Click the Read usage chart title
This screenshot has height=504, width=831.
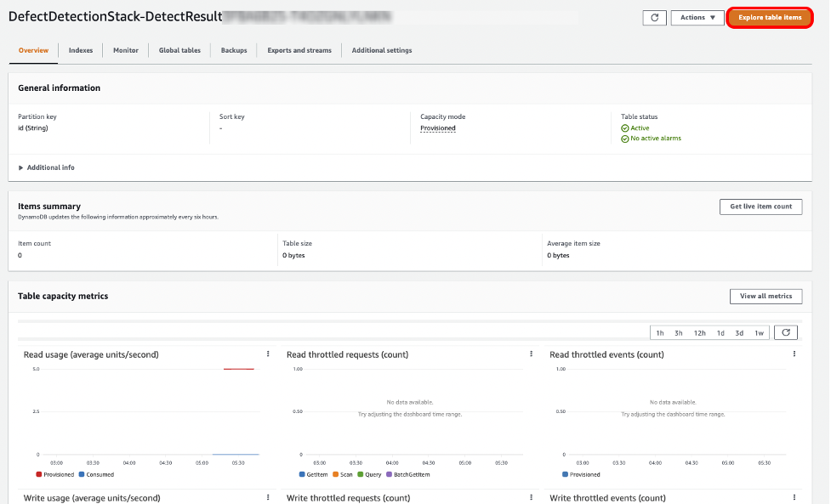(91, 354)
